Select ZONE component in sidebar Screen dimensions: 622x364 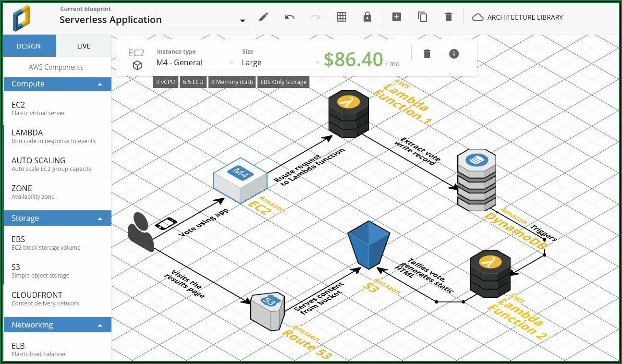coord(58,192)
